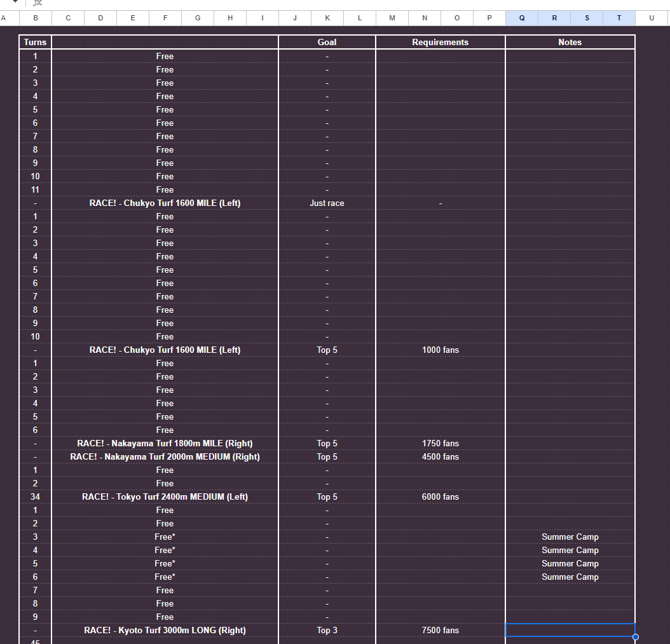
Task: Select the turn 11 cell
Action: point(35,189)
